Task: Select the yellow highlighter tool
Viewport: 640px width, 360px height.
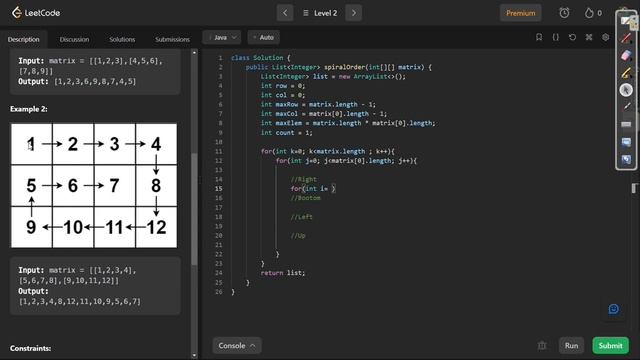Action: 626,73
